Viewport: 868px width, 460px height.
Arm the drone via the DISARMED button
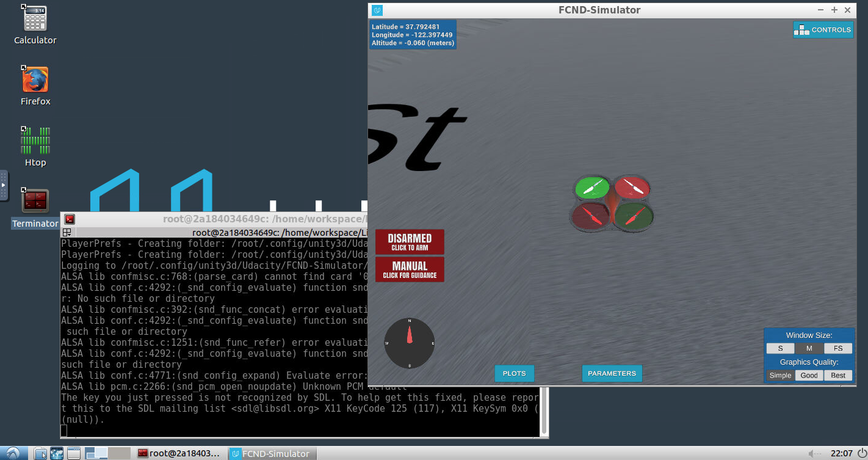click(410, 242)
